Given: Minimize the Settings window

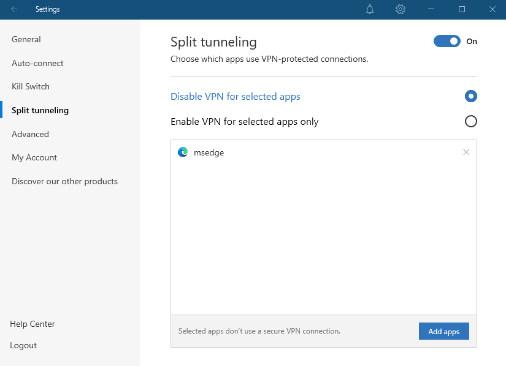Looking at the screenshot, I should [431, 9].
